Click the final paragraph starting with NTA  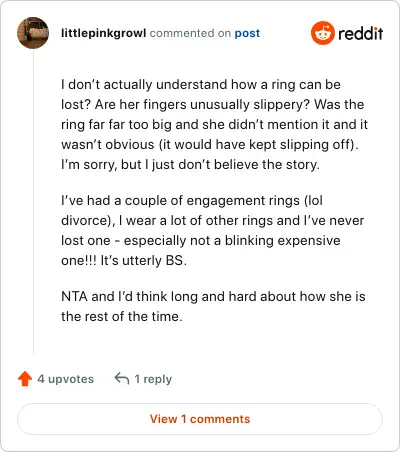tap(213, 306)
